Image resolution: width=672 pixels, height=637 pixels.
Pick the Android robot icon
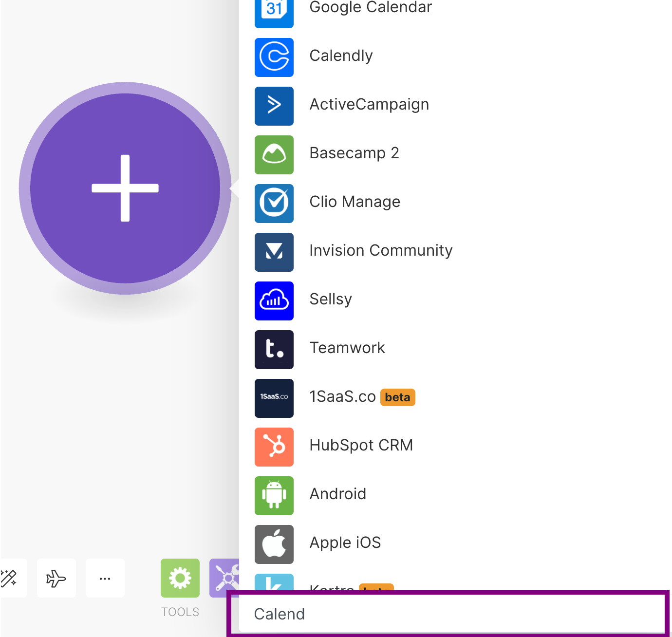pyautogui.click(x=274, y=496)
